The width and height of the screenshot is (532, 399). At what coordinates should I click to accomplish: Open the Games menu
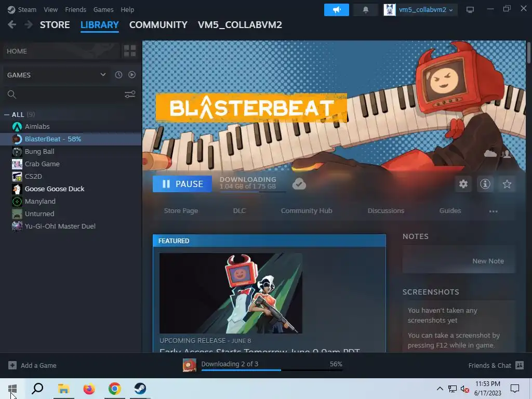tap(103, 9)
